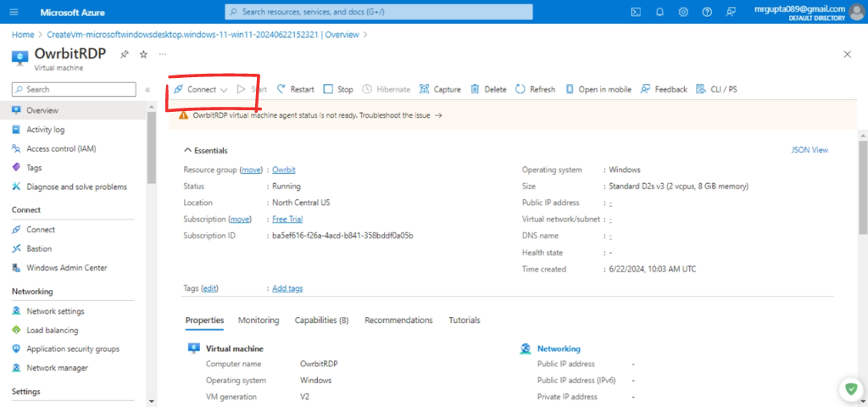868x407 pixels.
Task: Click the Capture toolbar button
Action: [440, 89]
